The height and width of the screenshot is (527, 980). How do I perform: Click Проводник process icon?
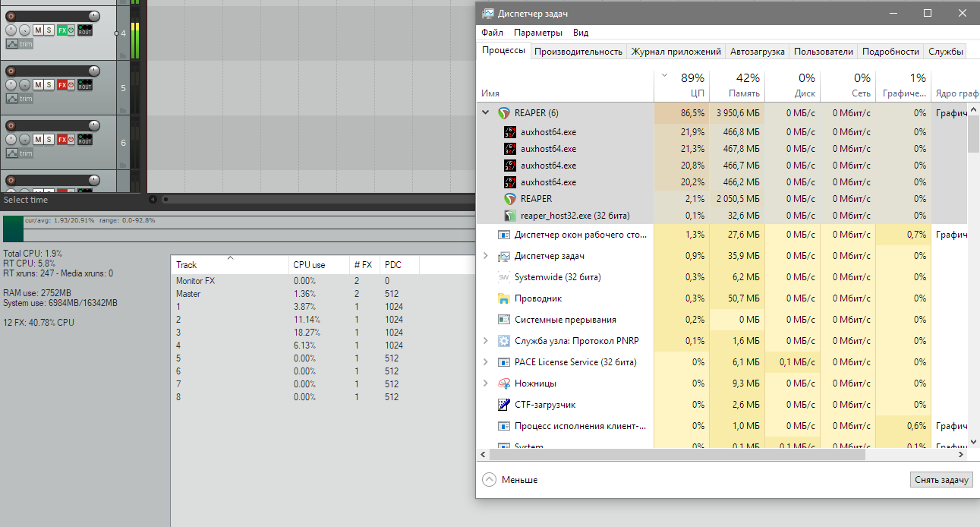point(503,298)
